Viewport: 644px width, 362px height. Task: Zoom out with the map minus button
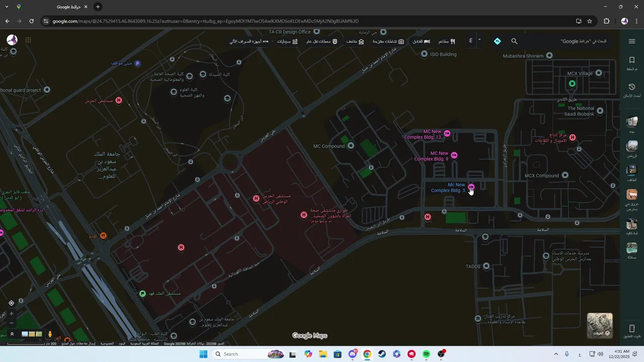pos(12,323)
